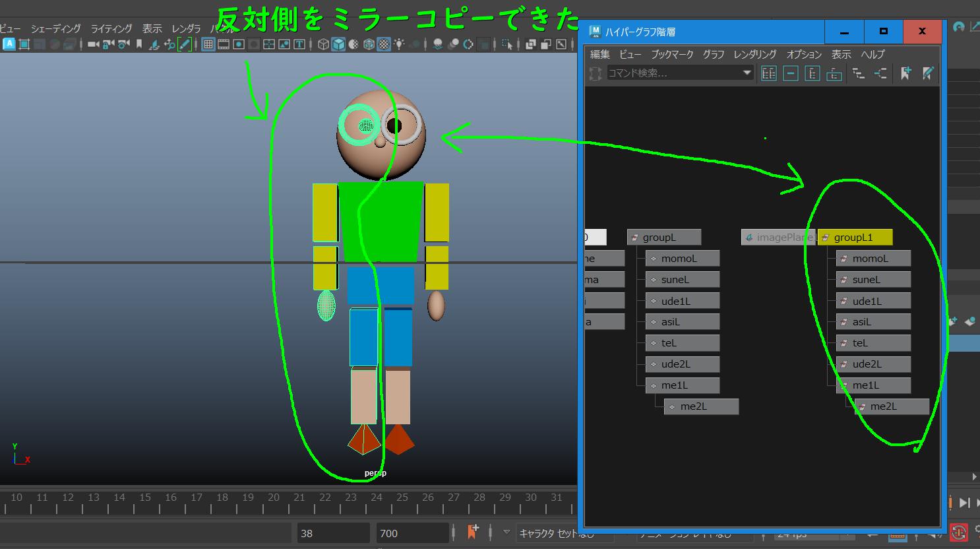This screenshot has height=549, width=980.
Task: Select the groupL node
Action: tap(664, 237)
